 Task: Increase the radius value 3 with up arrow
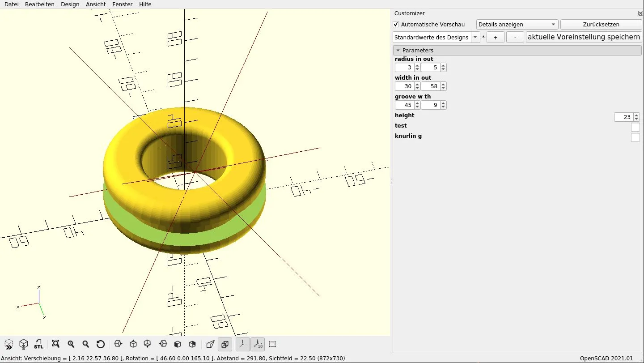[x=417, y=65]
